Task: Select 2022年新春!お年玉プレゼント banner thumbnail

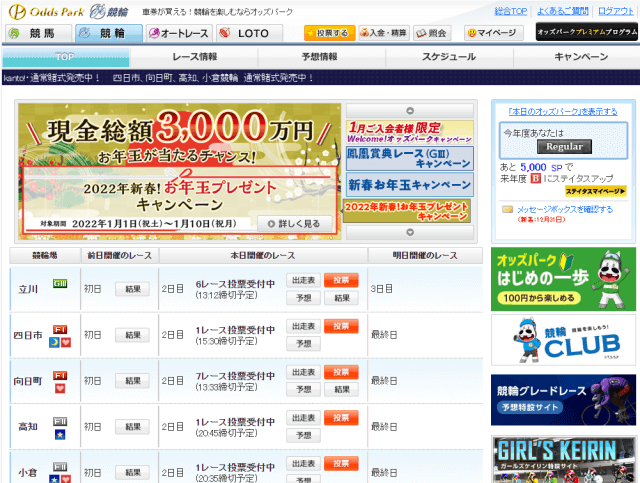Action: coord(407,211)
